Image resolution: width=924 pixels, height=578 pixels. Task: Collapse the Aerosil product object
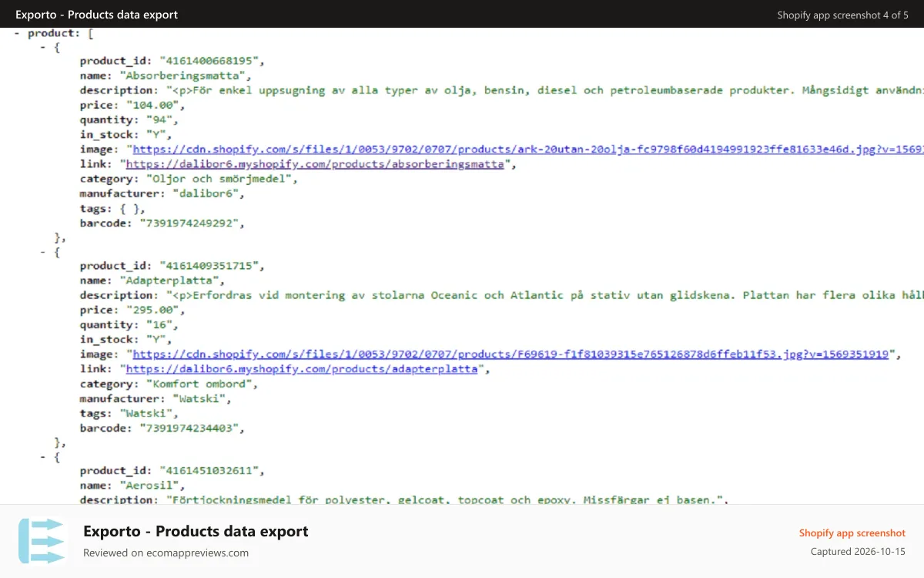[x=43, y=457]
